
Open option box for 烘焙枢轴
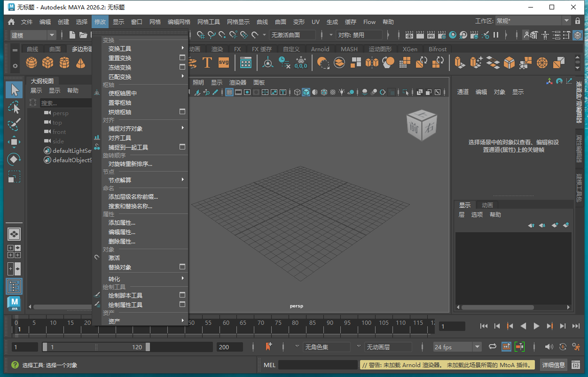(182, 111)
